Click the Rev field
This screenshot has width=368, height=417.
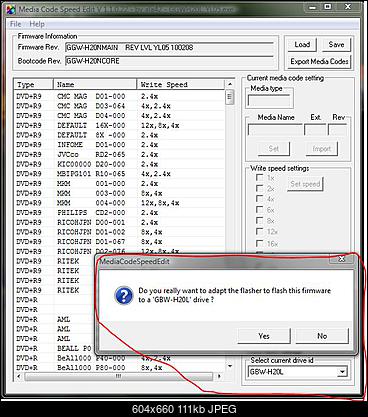pyautogui.click(x=337, y=129)
